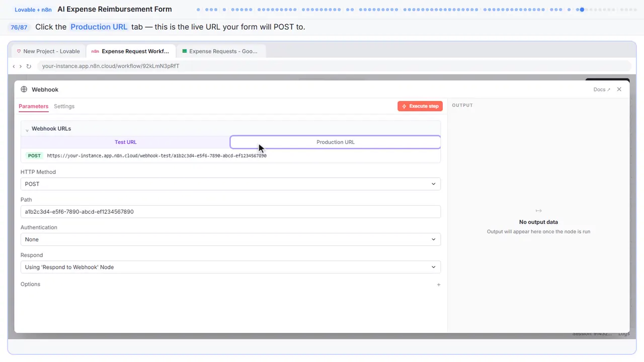Click the webhook-test URL text
This screenshot has height=362, width=644.
(x=156, y=156)
